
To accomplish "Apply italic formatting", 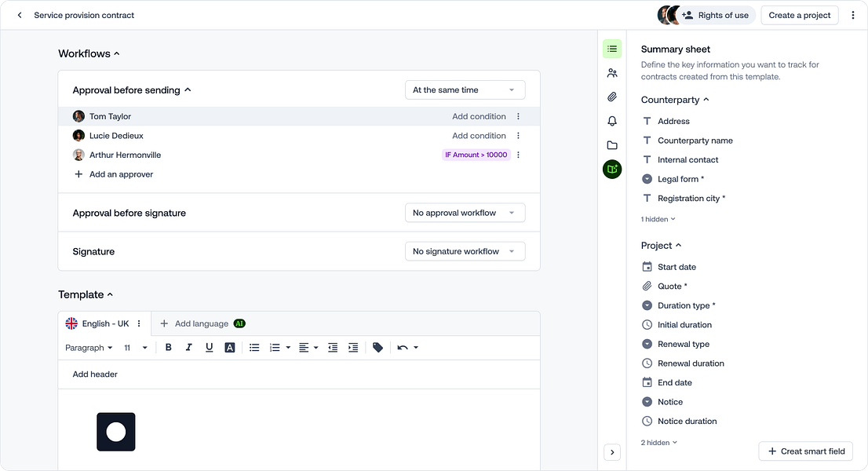I will [189, 348].
